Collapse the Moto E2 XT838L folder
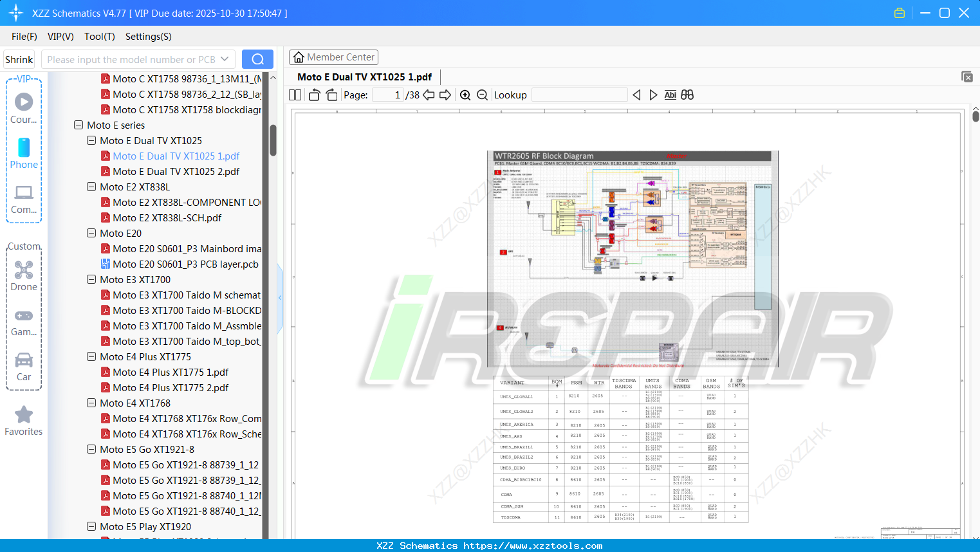 click(91, 187)
